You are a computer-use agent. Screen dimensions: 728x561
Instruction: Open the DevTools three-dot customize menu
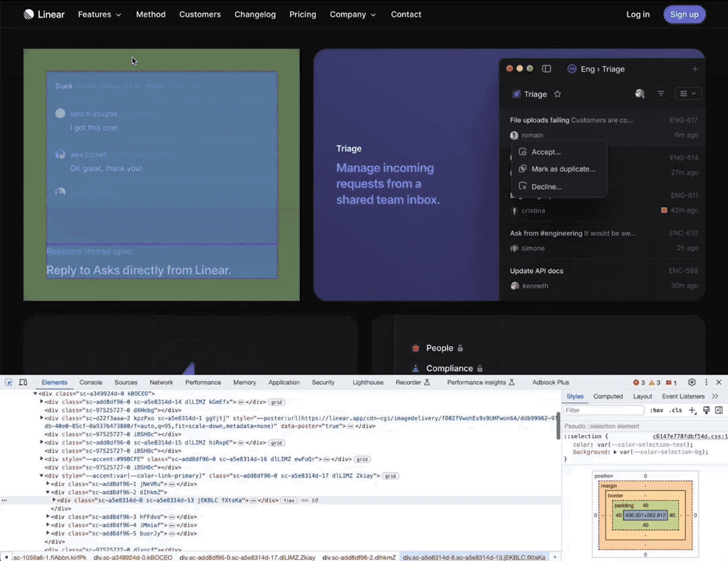(x=706, y=382)
